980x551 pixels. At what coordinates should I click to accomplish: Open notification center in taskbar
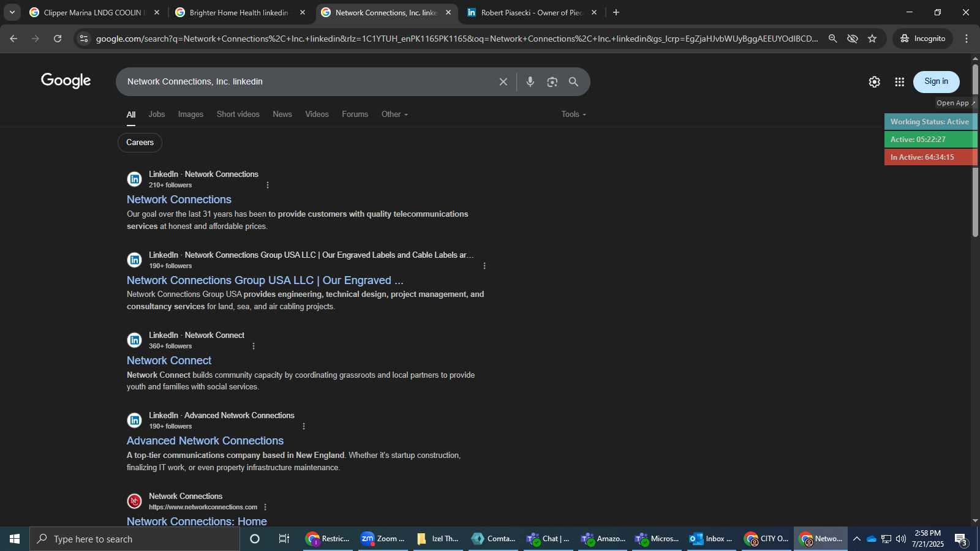pos(961,539)
